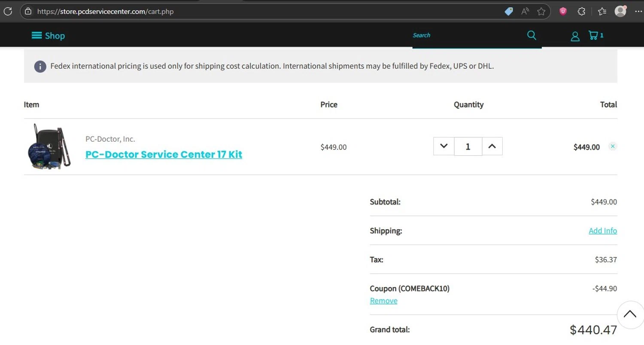644x345 pixels.
Task: Click the Price column header
Action: [329, 104]
